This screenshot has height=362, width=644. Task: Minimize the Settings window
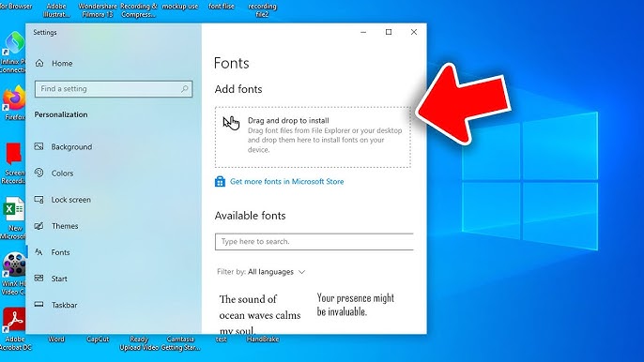click(x=363, y=32)
